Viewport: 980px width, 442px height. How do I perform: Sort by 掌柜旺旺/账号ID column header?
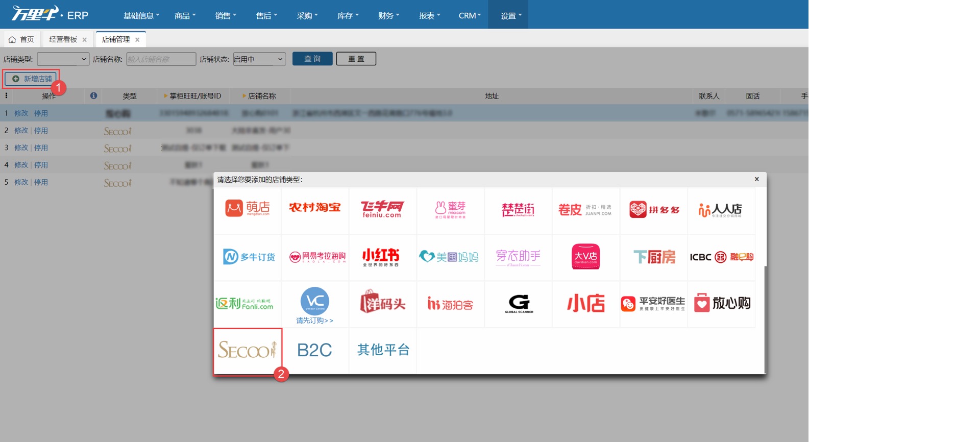point(192,96)
